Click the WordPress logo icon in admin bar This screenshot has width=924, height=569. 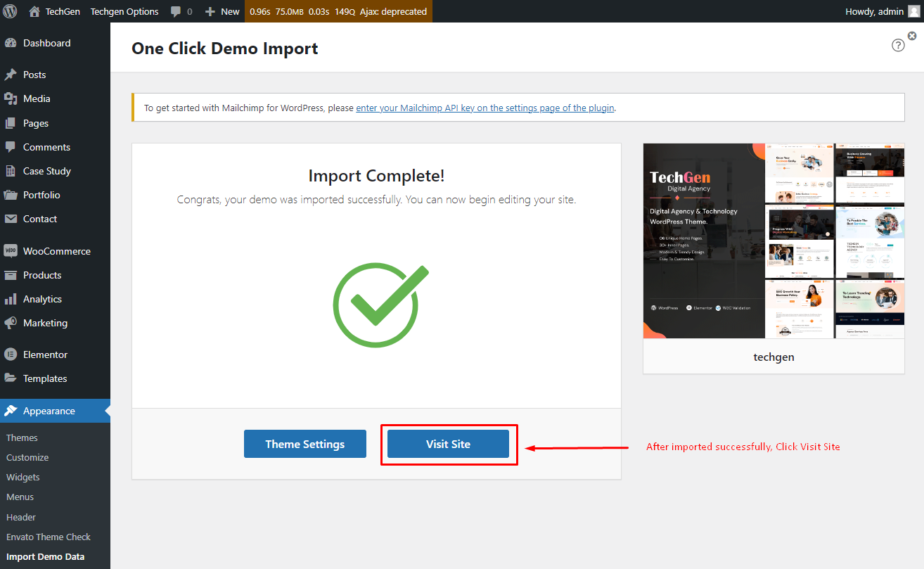[x=11, y=11]
